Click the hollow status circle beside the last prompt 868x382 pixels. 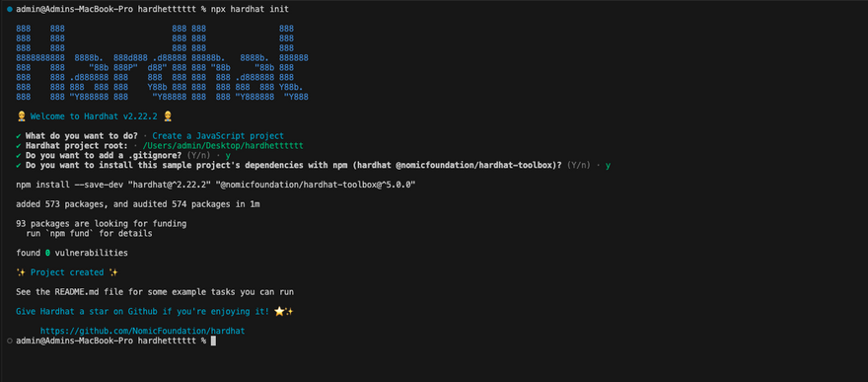click(10, 341)
